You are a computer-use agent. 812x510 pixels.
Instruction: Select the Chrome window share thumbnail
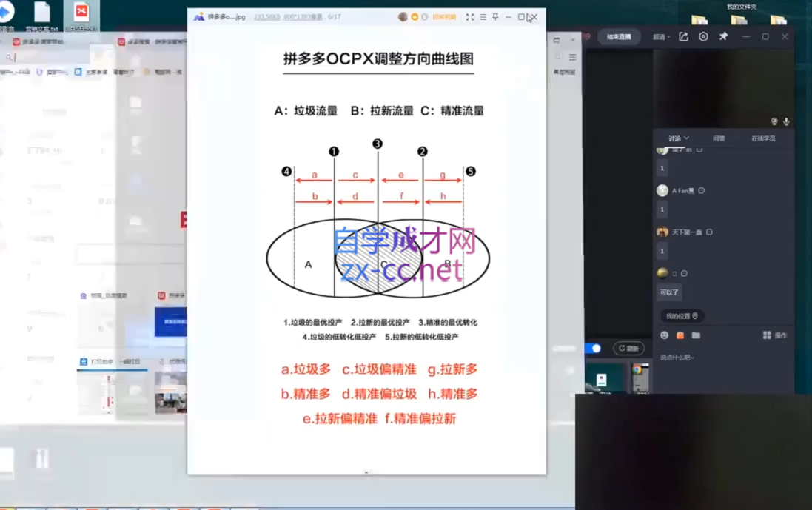pos(640,378)
